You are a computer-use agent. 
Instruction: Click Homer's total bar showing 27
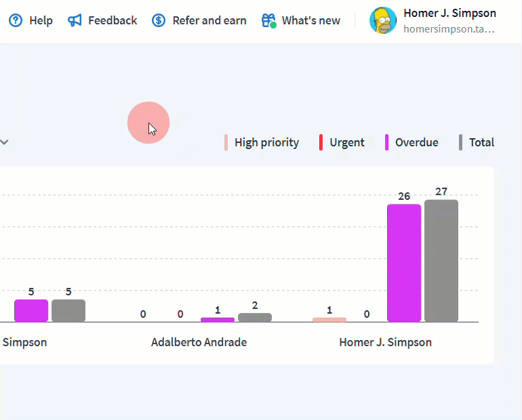pyautogui.click(x=441, y=261)
